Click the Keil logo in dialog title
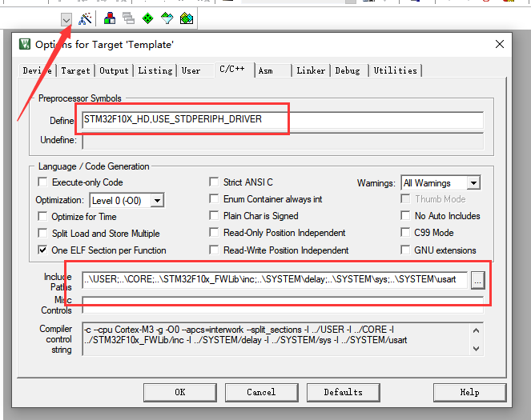The width and height of the screenshot is (531, 420). click(25, 44)
